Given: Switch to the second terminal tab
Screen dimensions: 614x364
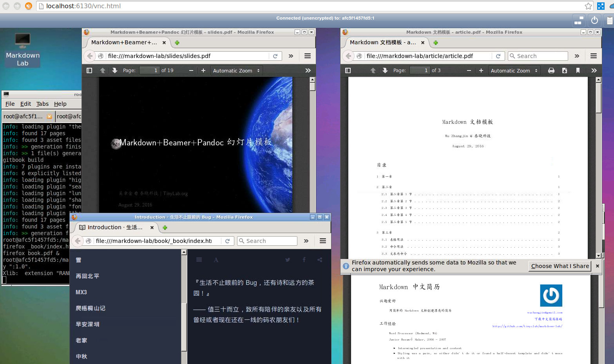Looking at the screenshot, I should point(69,116).
